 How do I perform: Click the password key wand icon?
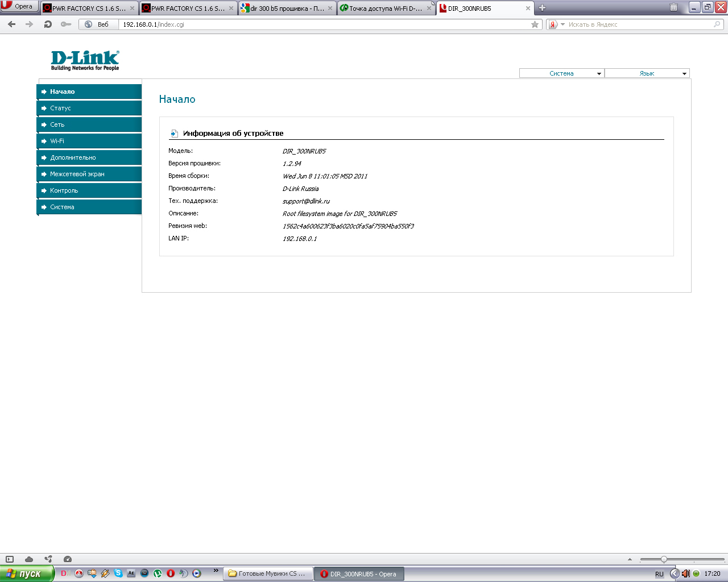pos(66,24)
